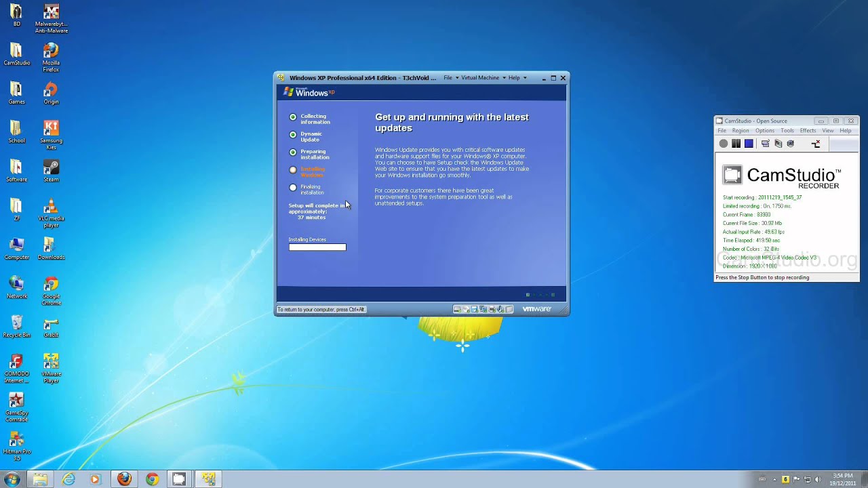Viewport: 868px width, 488px height.
Task: Expand the VMware Player File dropdown
Action: [x=451, y=78]
